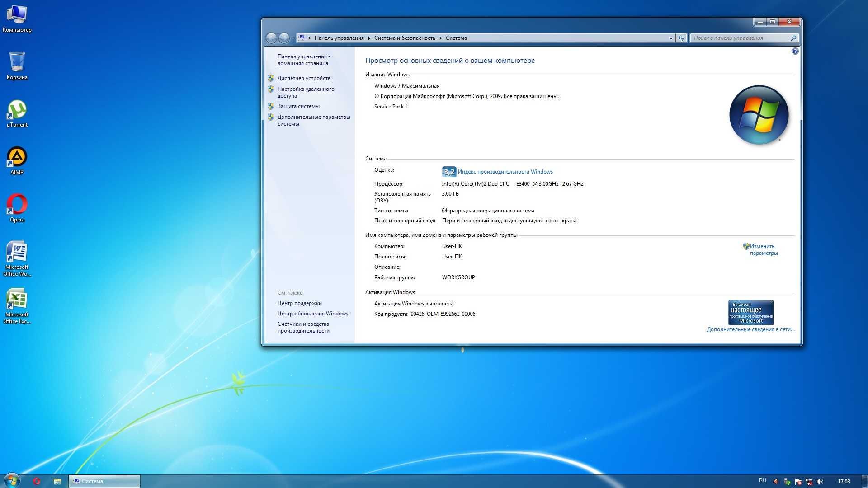Open Защита системы
Screen dimensions: 868x488
tap(298, 106)
